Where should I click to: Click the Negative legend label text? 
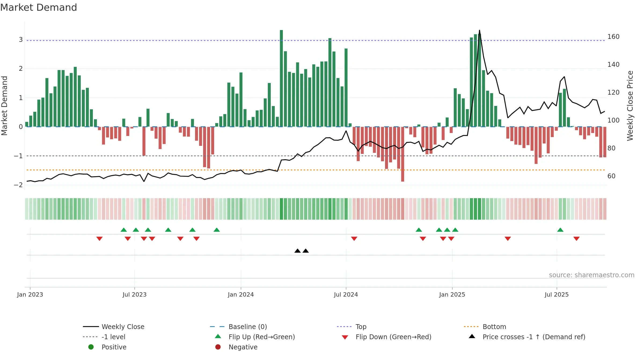tap(243, 347)
